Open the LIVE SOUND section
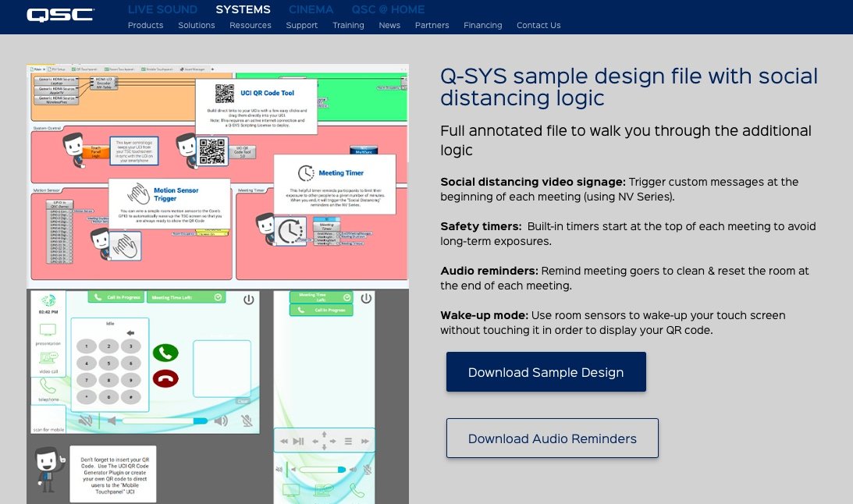Viewport: 853px width, 504px height. (162, 9)
